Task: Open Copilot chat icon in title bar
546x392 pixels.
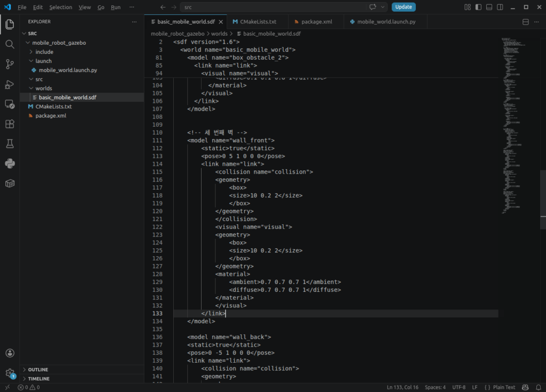Action: (373, 7)
